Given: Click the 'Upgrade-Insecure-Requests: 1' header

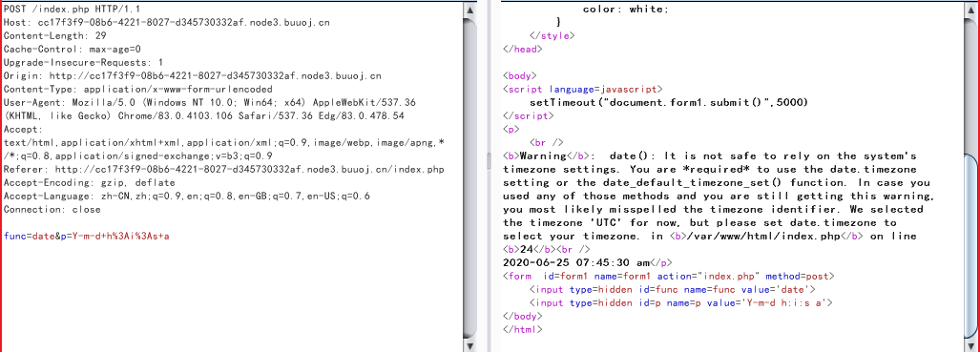Looking at the screenshot, I should 83,63.
